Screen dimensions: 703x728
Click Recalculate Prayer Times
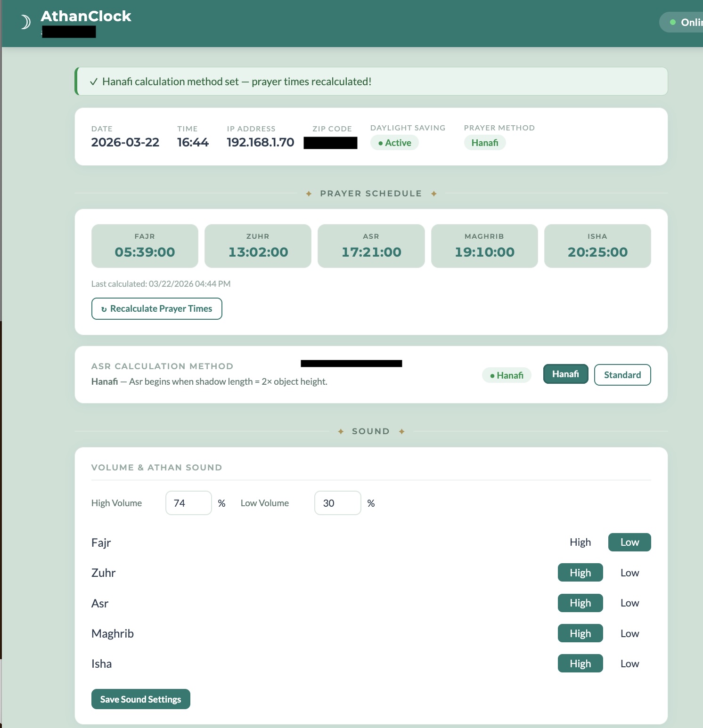click(x=156, y=308)
